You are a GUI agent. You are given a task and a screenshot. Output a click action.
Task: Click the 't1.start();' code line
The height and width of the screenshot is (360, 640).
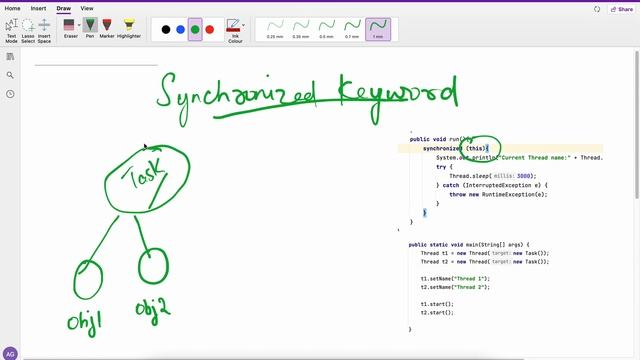point(437,304)
